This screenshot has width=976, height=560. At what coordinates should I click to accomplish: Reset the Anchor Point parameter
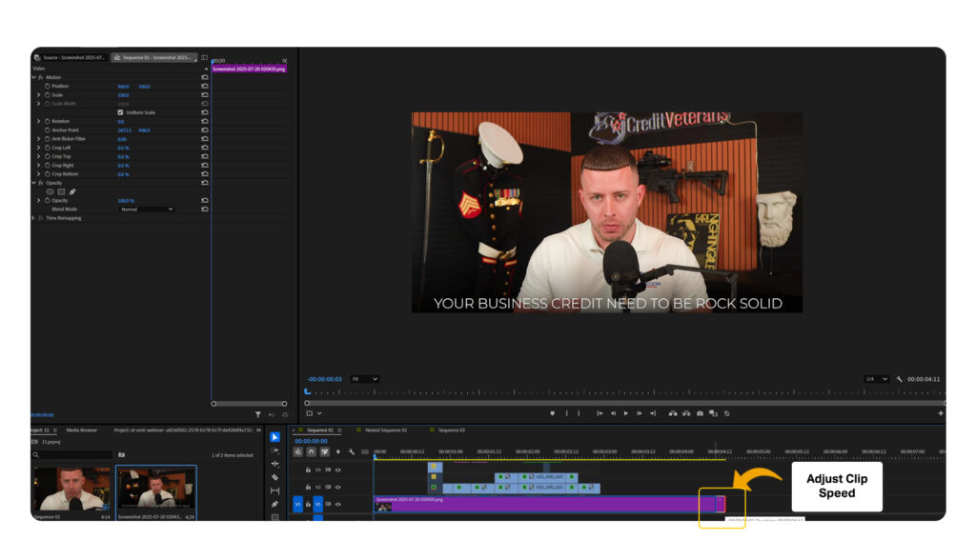point(204,130)
